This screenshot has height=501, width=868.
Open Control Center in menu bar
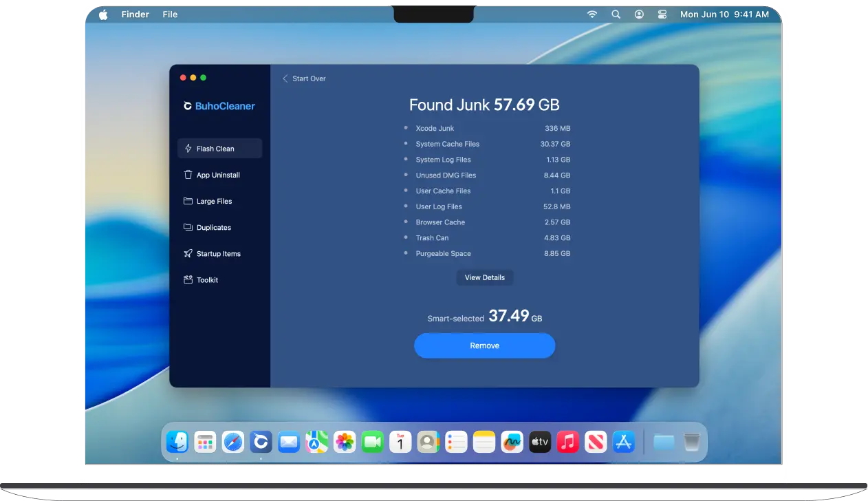click(662, 14)
